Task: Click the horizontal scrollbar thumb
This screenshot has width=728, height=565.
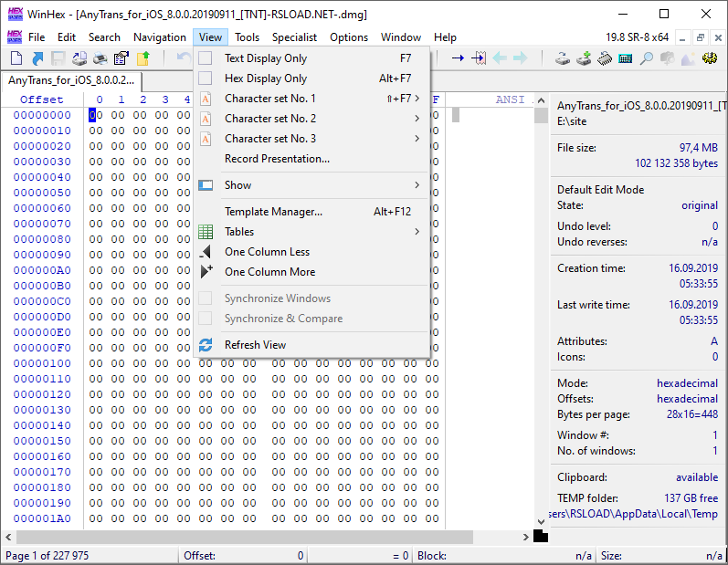Action: pos(245,538)
